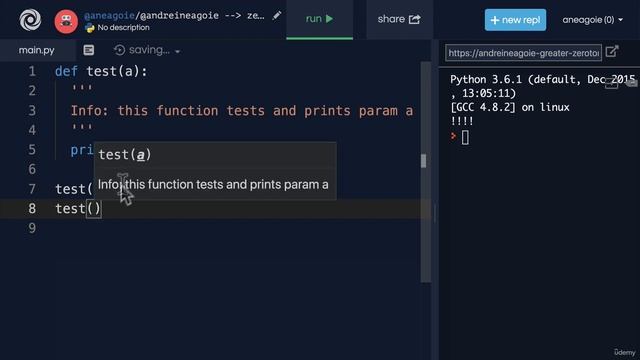Click the Python language icon
This screenshot has width=640, height=360.
89,28
